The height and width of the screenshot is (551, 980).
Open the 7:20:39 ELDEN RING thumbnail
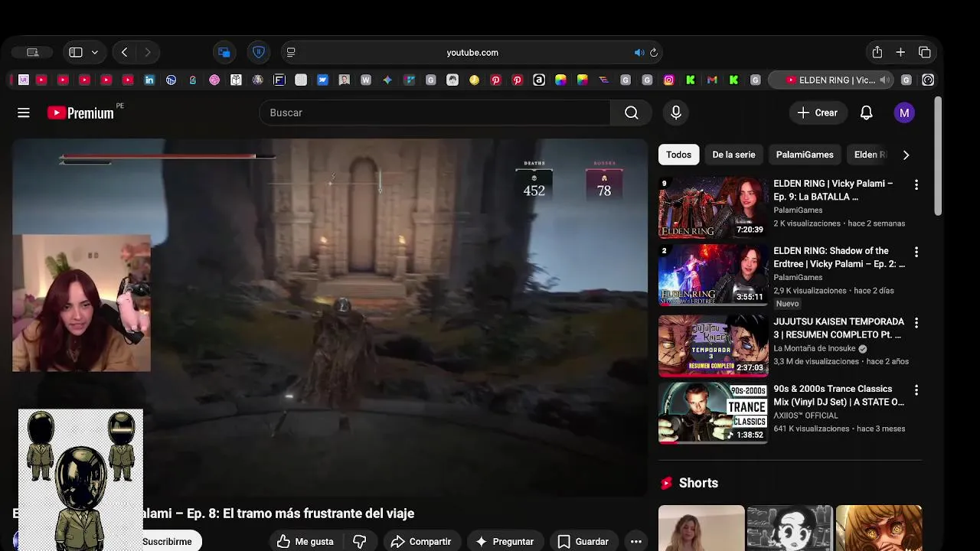(x=713, y=207)
